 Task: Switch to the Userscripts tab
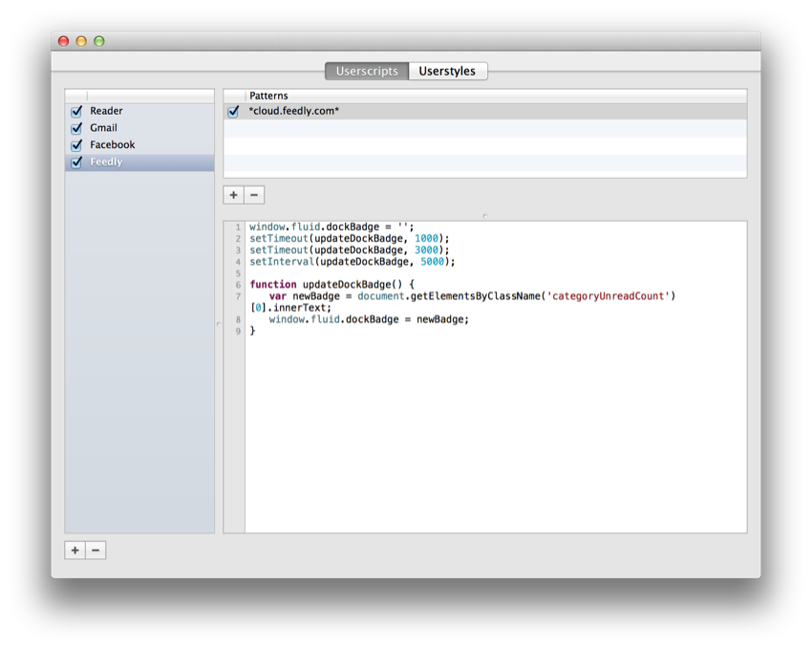coord(367,71)
